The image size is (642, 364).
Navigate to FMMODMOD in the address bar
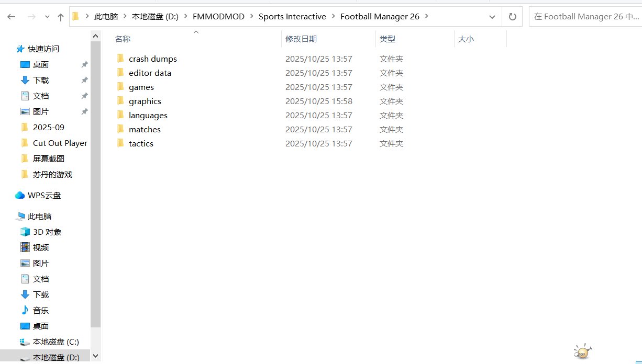coord(218,17)
